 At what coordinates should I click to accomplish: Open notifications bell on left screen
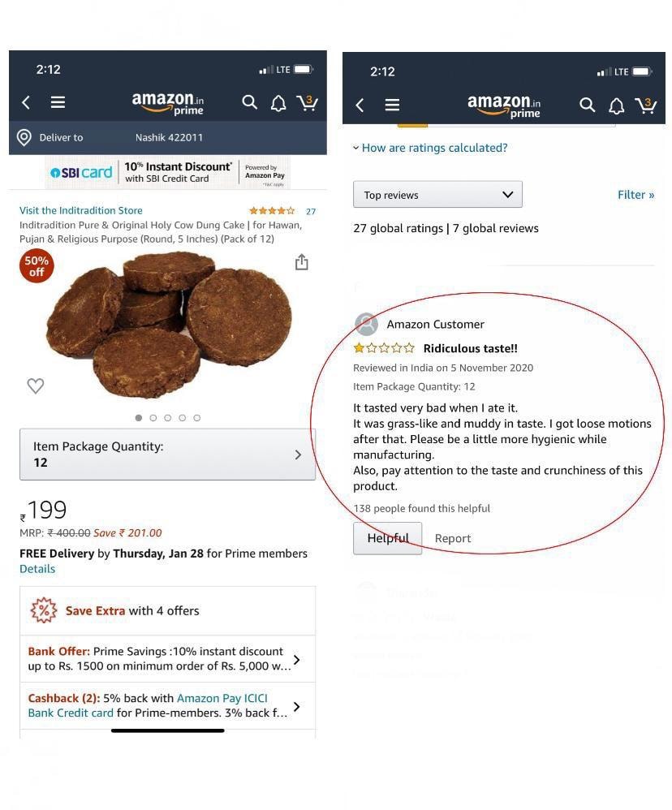click(x=278, y=103)
